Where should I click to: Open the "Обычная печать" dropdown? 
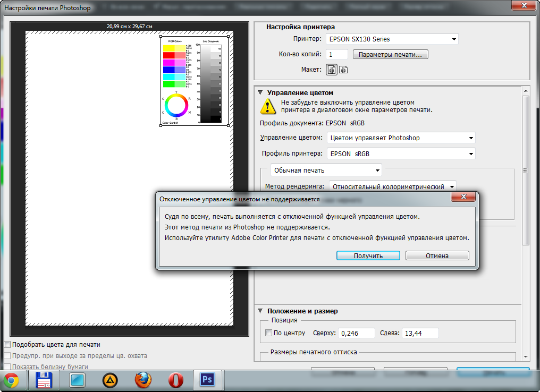pyautogui.click(x=326, y=171)
